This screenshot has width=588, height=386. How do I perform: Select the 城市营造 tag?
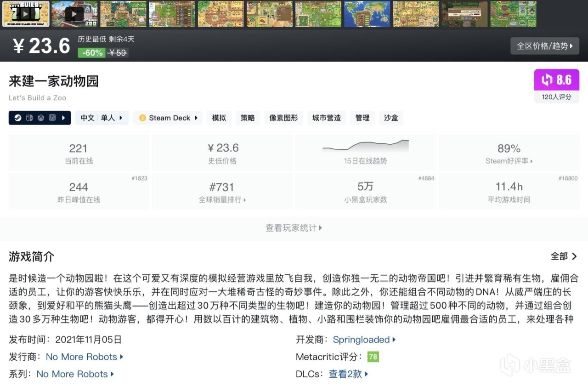[x=327, y=118]
